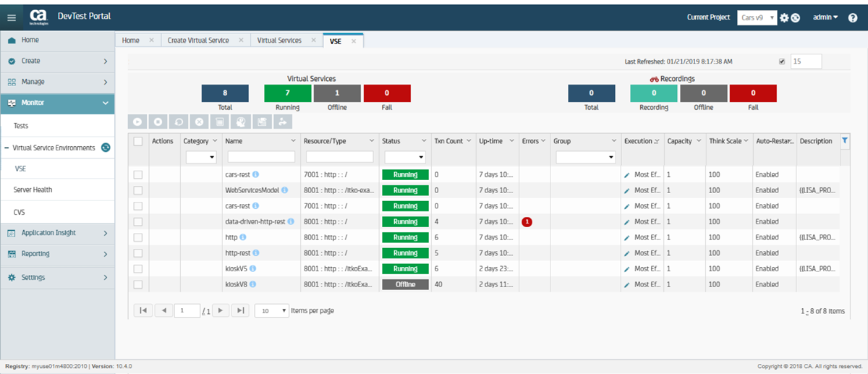This screenshot has width=868, height=374.
Task: Go to the last page of results
Action: tap(241, 310)
